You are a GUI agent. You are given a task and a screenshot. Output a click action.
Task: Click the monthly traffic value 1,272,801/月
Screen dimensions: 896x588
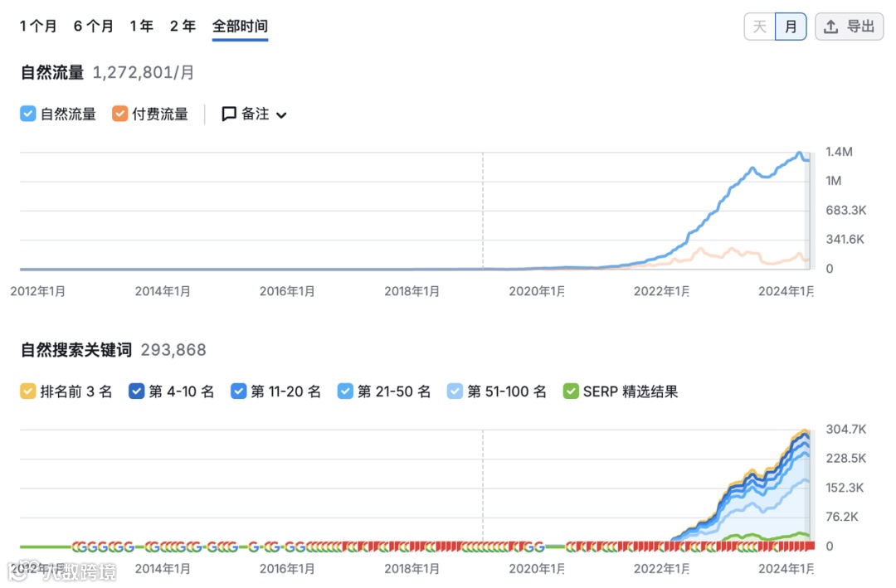click(143, 72)
